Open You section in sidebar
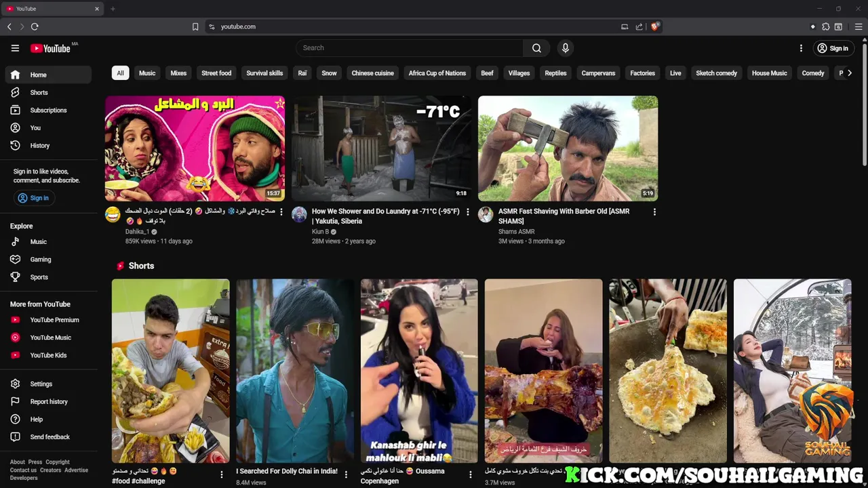This screenshot has width=868, height=488. pos(47,127)
